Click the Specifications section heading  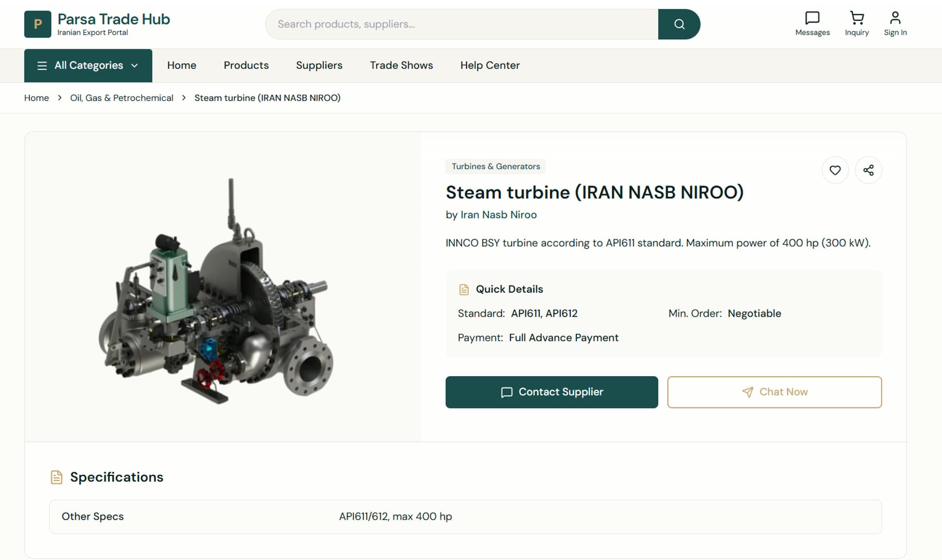point(117,477)
